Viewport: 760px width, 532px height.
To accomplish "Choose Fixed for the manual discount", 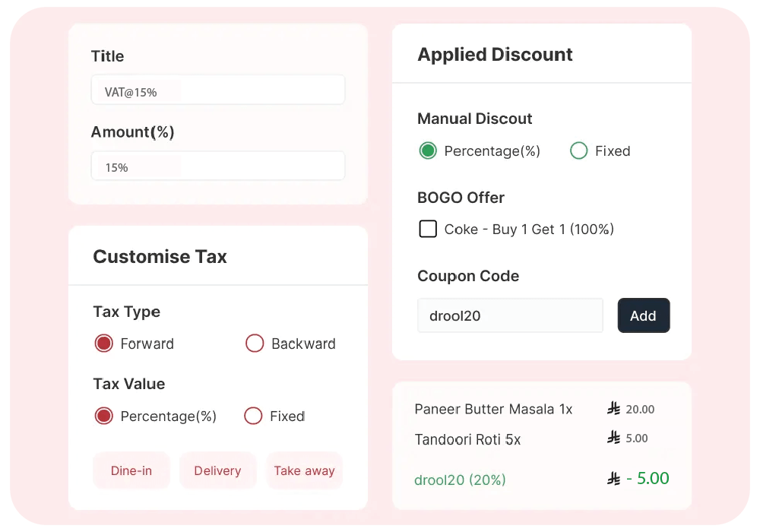I will coord(578,150).
